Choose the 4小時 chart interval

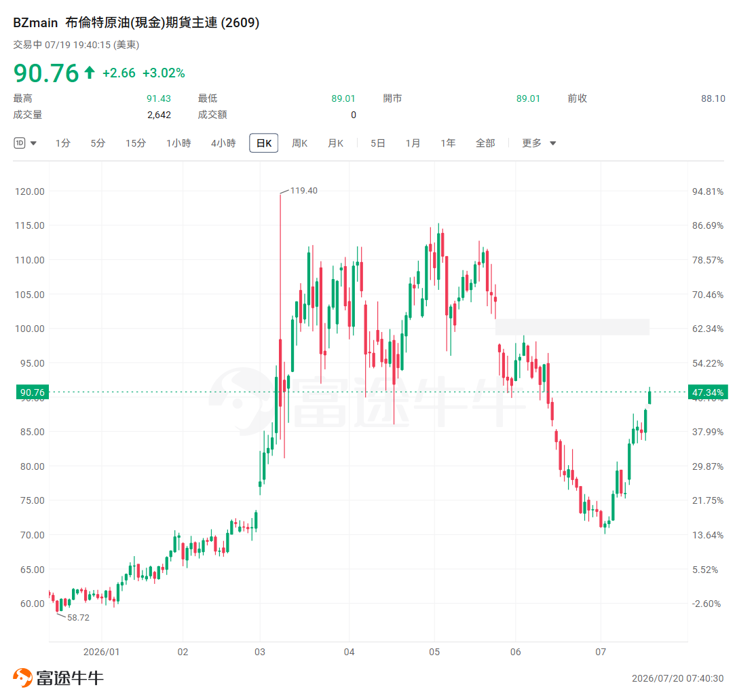pyautogui.click(x=223, y=143)
